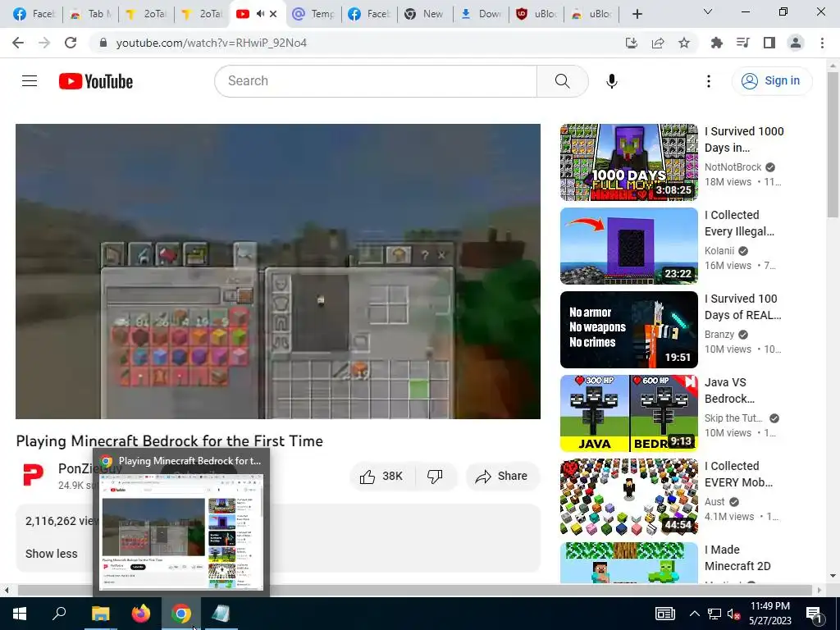Image resolution: width=840 pixels, height=630 pixels.
Task: Switch to the 'New' tab
Action: 424,14
